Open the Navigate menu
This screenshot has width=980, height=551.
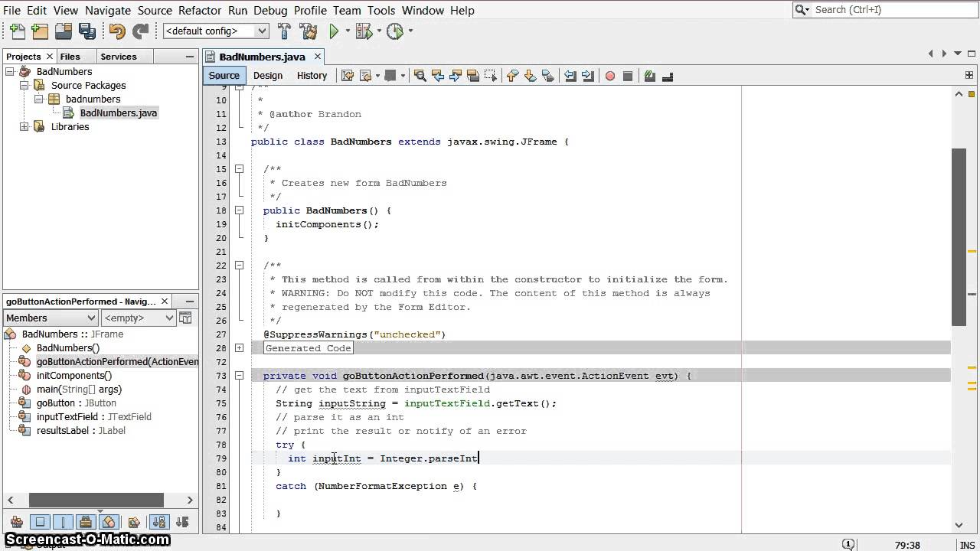coord(108,10)
